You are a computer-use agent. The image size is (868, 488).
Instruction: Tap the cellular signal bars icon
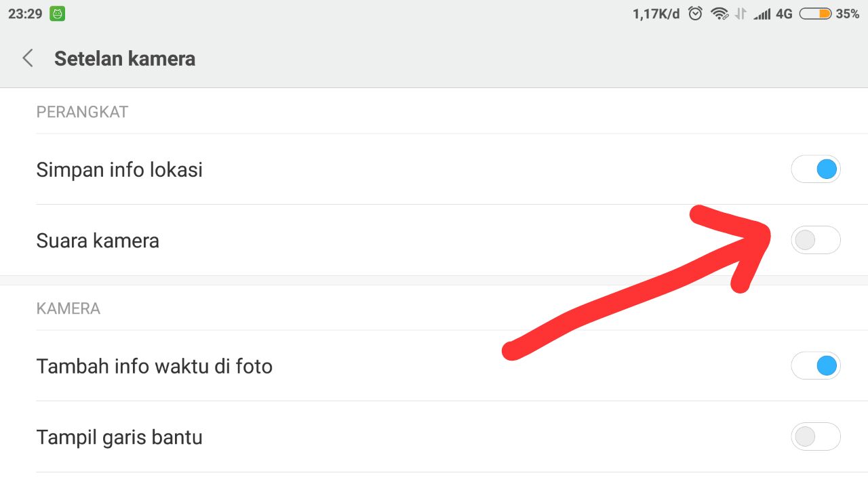[x=762, y=14]
